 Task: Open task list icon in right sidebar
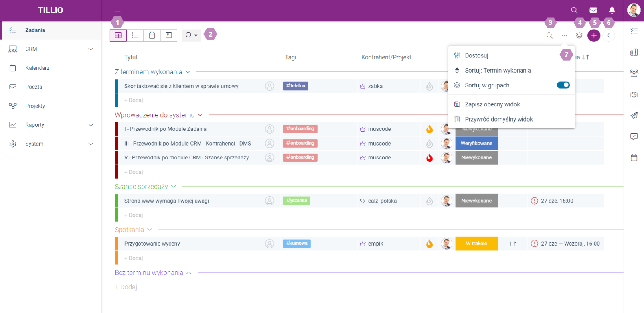[634, 31]
